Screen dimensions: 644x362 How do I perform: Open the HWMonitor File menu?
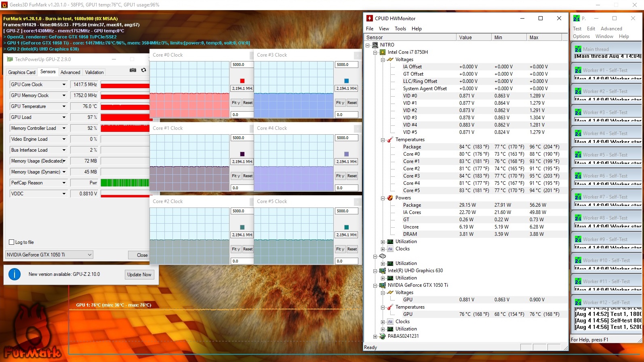click(x=370, y=29)
